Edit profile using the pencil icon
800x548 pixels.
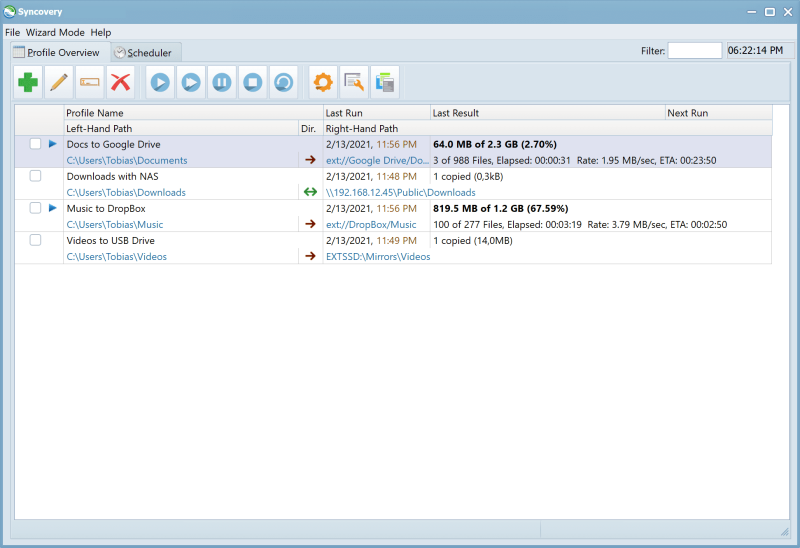(x=59, y=82)
